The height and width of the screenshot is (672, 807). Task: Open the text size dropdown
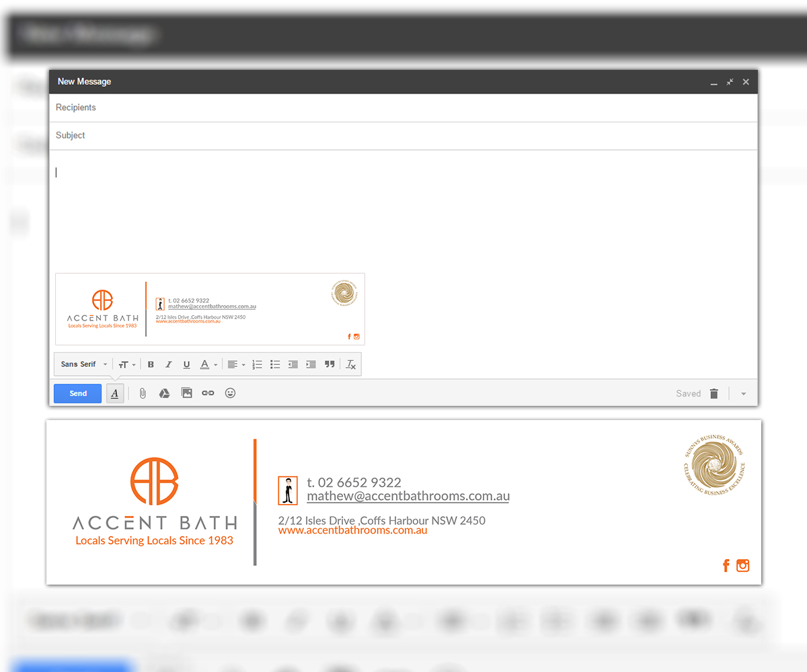[x=126, y=364]
